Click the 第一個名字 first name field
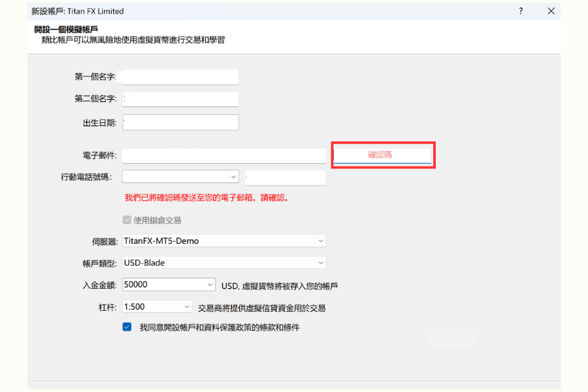 pos(180,76)
